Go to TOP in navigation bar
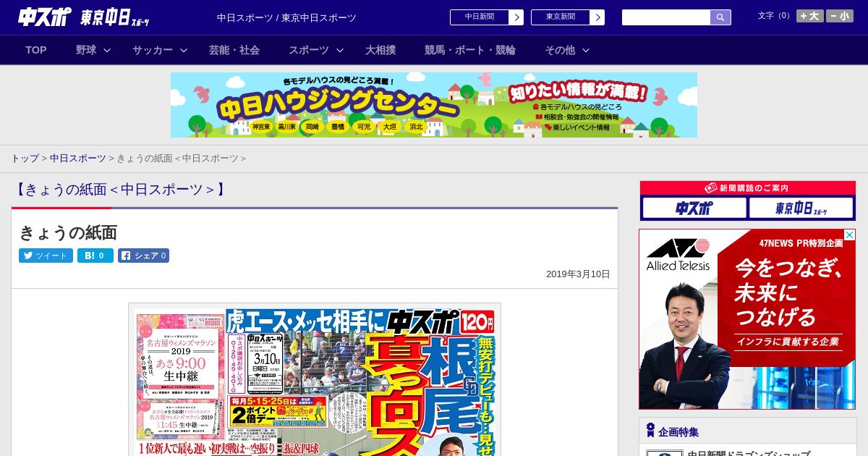Image resolution: width=868 pixels, height=456 pixels. pos(36,50)
